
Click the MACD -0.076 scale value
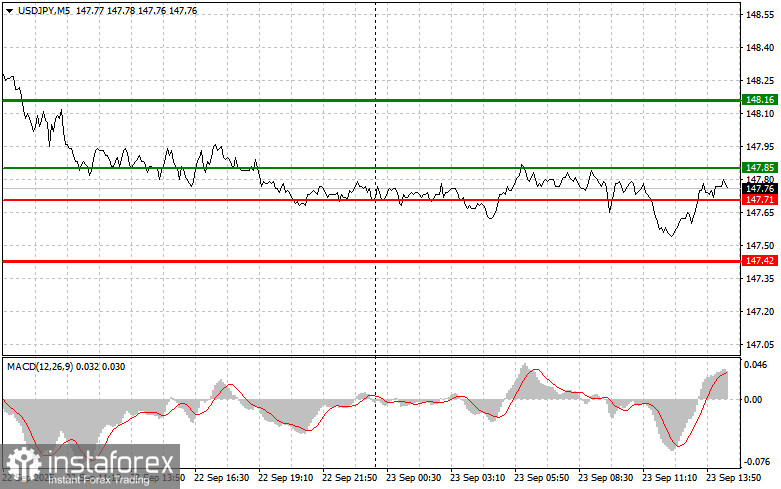point(757,462)
